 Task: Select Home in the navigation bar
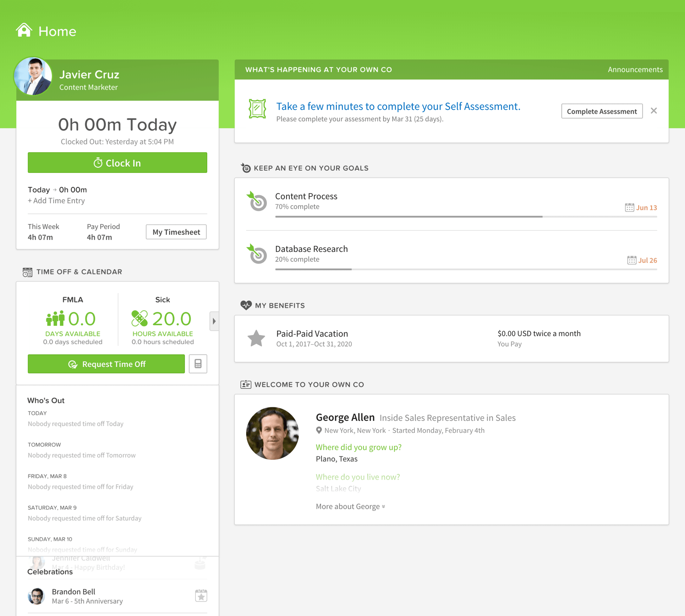pyautogui.click(x=45, y=31)
